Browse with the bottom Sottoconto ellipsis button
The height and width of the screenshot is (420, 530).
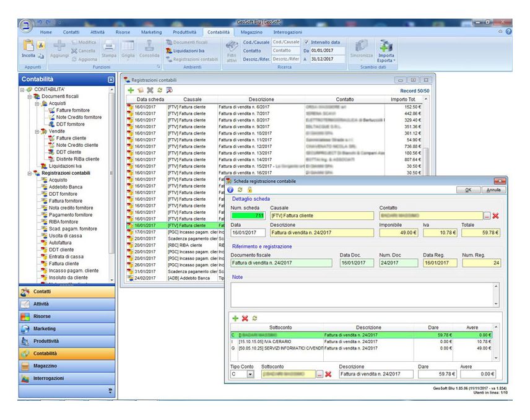click(319, 374)
